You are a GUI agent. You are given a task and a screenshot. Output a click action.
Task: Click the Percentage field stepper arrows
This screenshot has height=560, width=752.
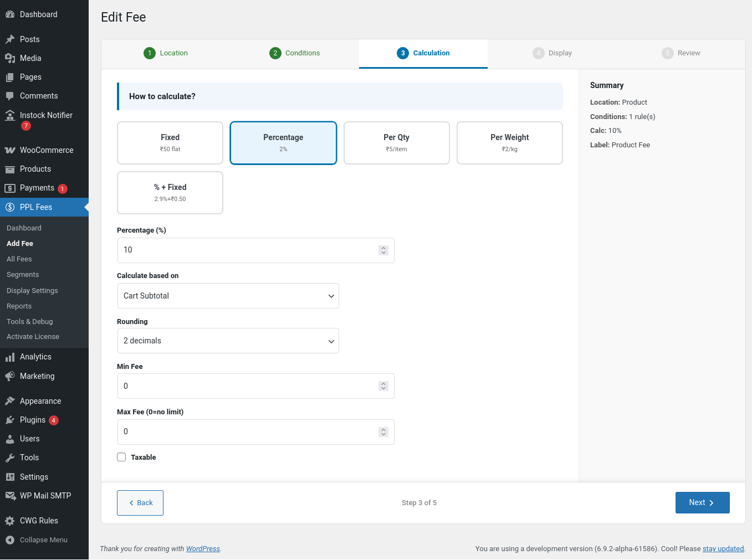[x=383, y=250]
